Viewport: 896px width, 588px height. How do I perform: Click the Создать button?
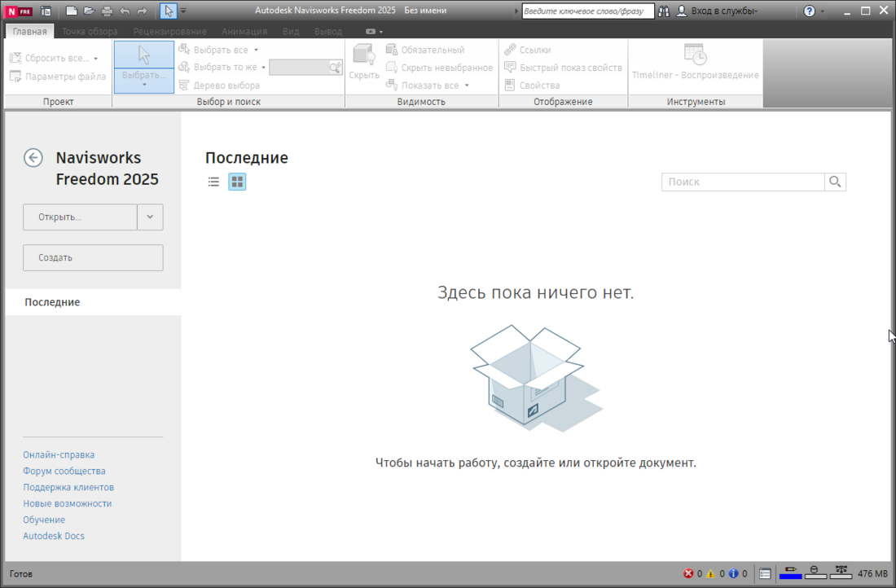[93, 257]
